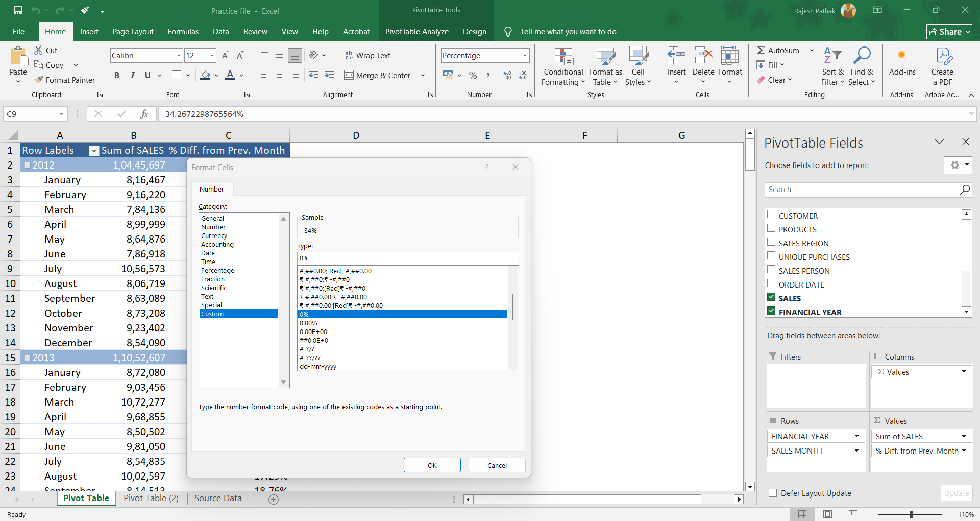Open the number format dropdown showing Percentage
The image size is (980, 521).
point(525,55)
